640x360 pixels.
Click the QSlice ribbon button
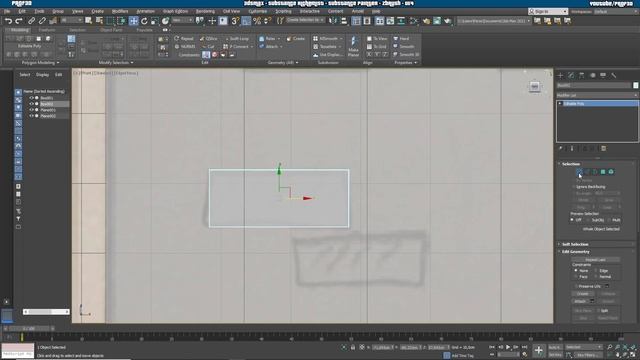(x=209, y=39)
